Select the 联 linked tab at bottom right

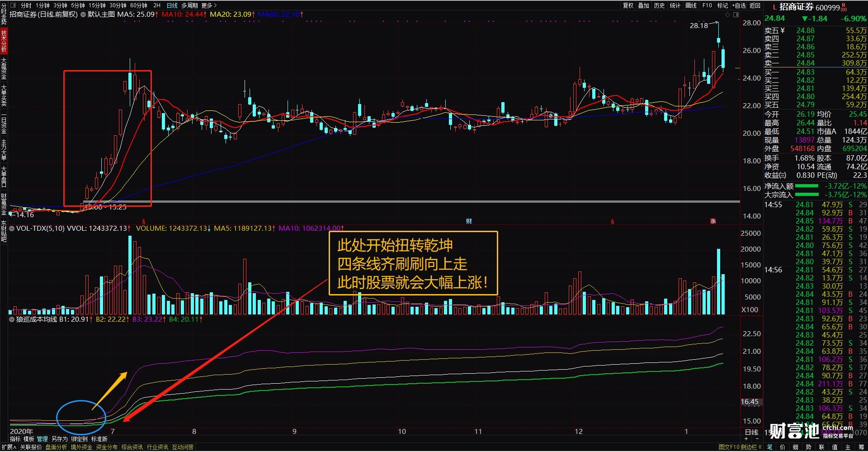(x=822, y=447)
